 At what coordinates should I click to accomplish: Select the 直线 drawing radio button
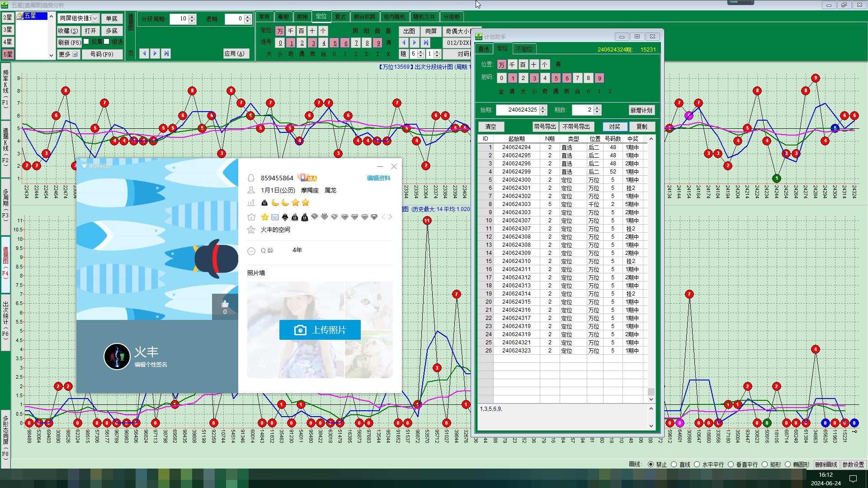click(674, 465)
